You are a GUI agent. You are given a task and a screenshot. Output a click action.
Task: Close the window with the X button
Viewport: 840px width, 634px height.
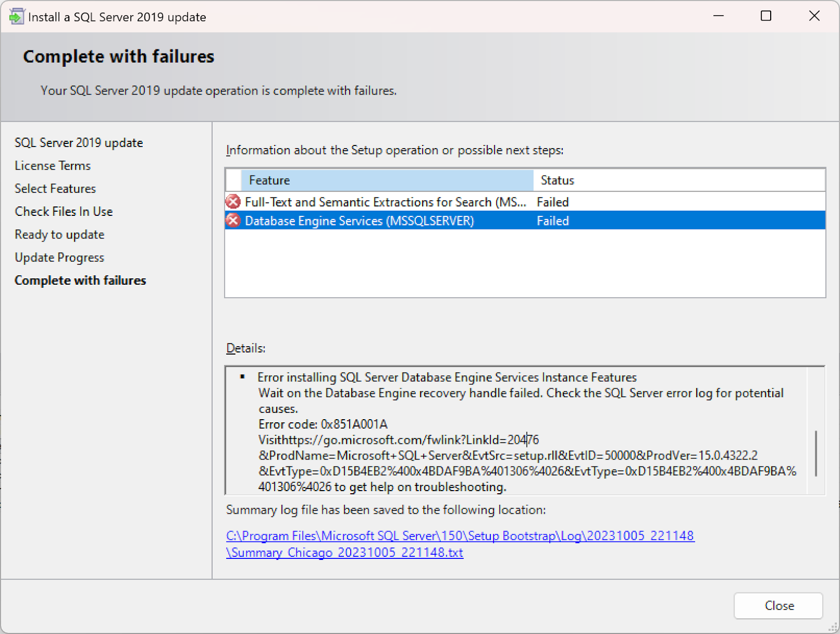(x=814, y=16)
